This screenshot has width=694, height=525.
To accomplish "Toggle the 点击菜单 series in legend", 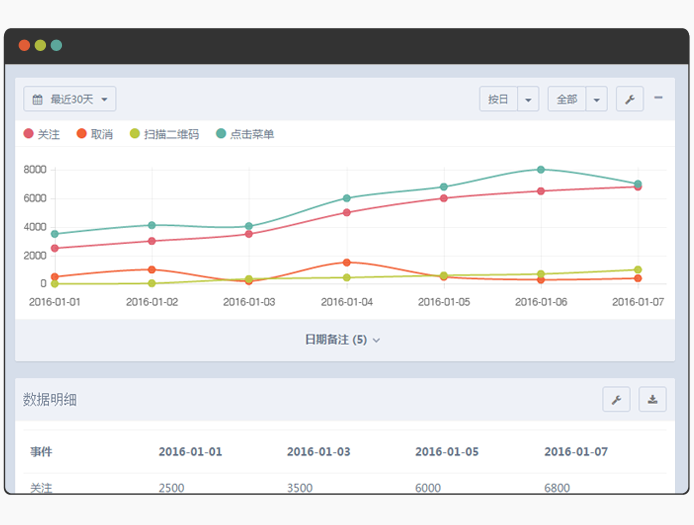I will tap(245, 134).
